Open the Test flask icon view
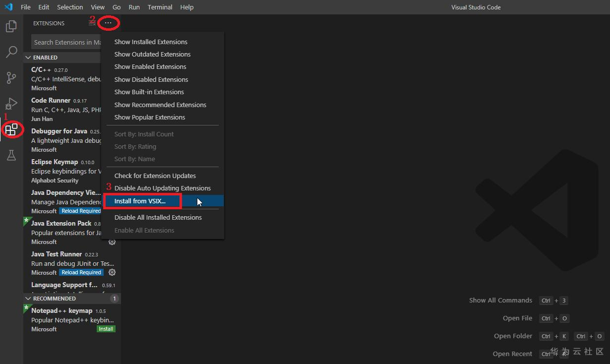The width and height of the screenshot is (610, 364). click(11, 155)
